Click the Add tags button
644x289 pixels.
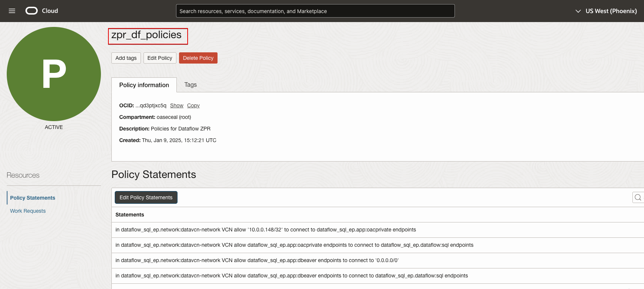click(126, 58)
